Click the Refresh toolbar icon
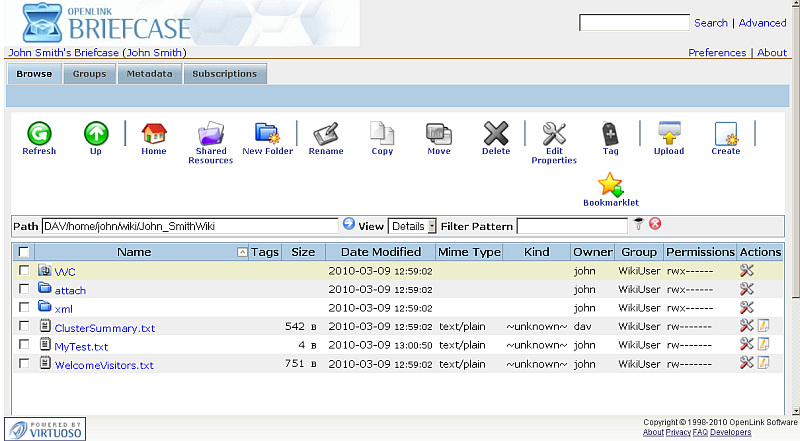This screenshot has height=441, width=800. tap(39, 133)
